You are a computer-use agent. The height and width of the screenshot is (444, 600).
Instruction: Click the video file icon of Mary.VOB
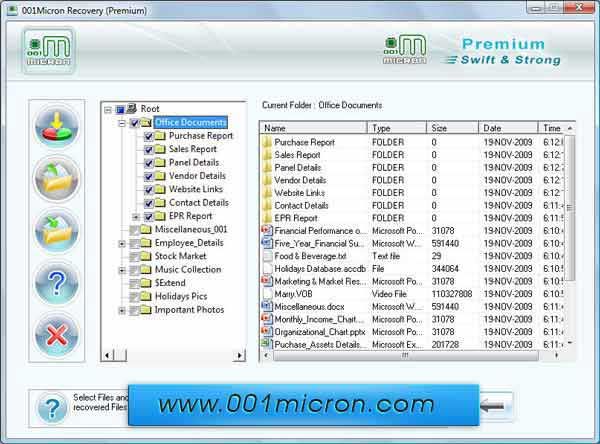[x=267, y=294]
